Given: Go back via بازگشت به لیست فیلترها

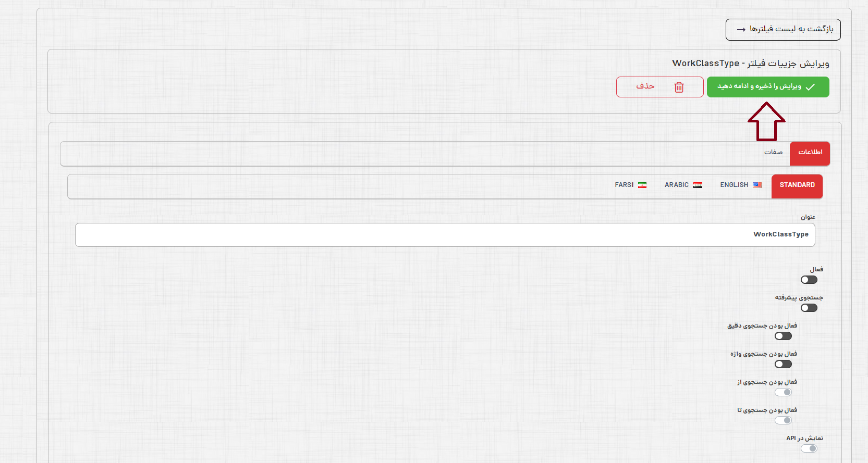Looking at the screenshot, I should (783, 30).
